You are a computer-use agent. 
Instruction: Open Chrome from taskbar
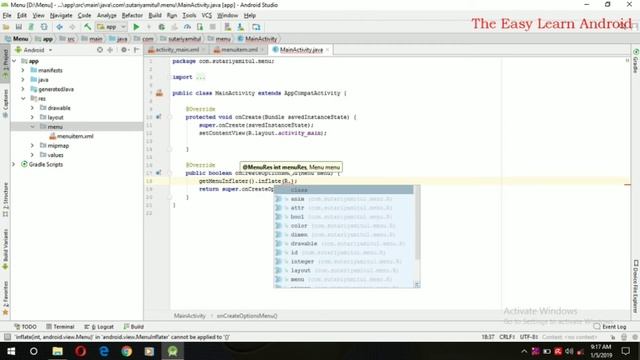(x=127, y=351)
